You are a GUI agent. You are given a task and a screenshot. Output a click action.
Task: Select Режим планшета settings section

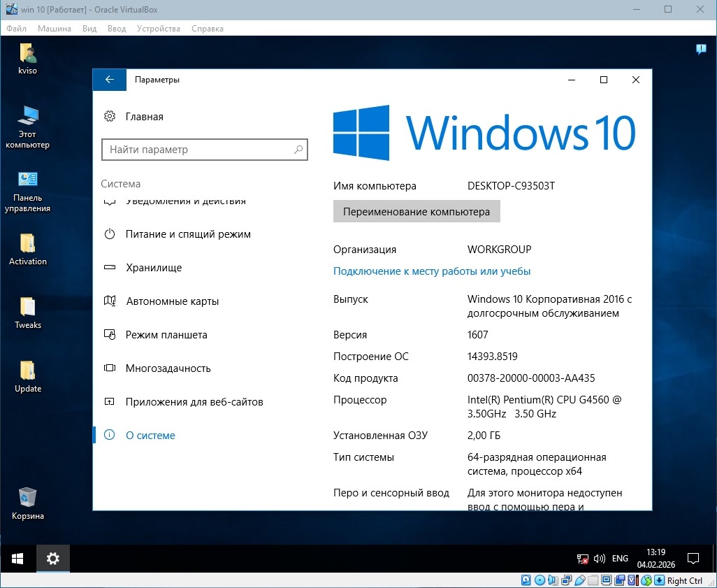coord(166,335)
